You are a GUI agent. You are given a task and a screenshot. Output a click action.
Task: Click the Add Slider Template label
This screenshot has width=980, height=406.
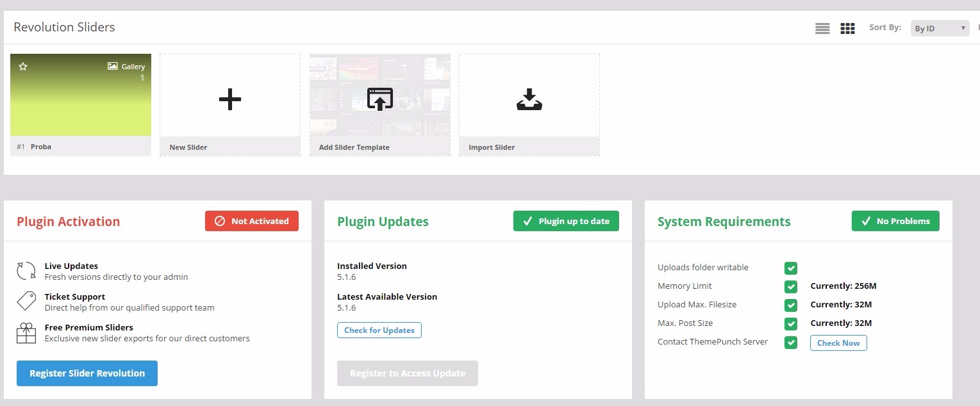354,147
